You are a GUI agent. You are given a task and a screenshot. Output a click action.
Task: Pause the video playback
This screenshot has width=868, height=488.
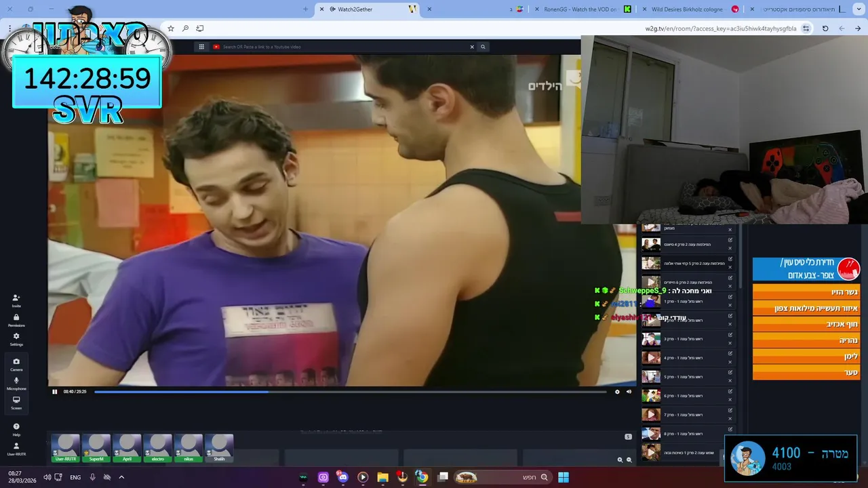[55, 392]
